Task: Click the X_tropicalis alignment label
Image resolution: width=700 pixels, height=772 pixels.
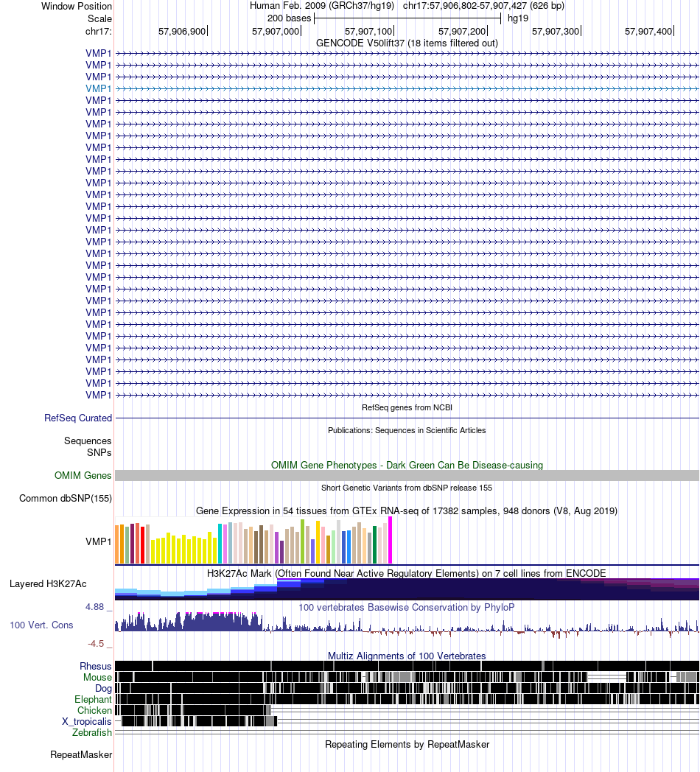Action: pyautogui.click(x=87, y=722)
